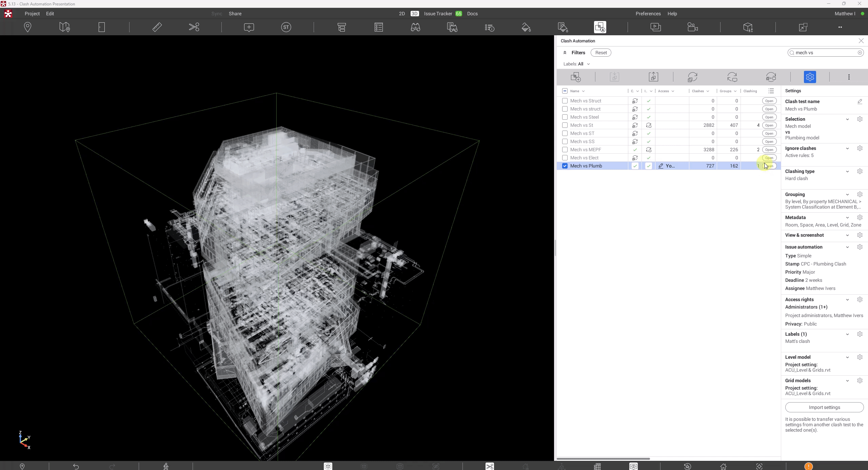Click the export clash tests icon
This screenshot has height=470, width=868.
pos(653,77)
